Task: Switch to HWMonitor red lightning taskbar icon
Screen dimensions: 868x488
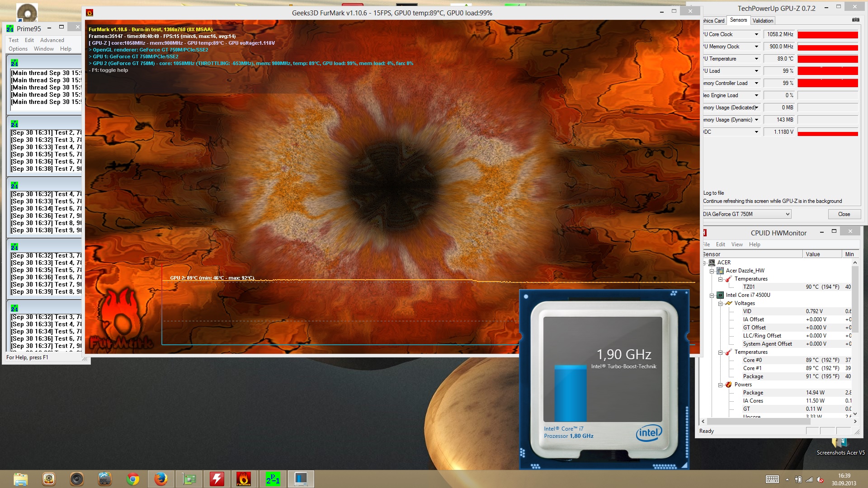Action: click(217, 479)
